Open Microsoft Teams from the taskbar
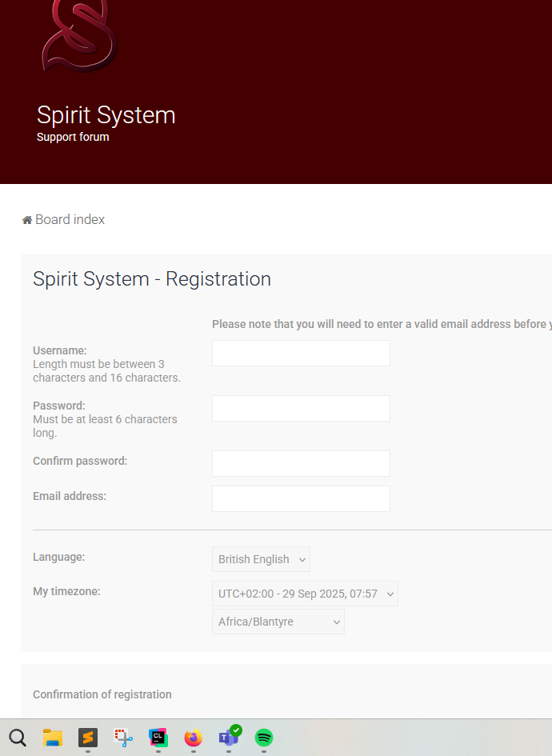The height and width of the screenshot is (756, 552). (x=229, y=738)
